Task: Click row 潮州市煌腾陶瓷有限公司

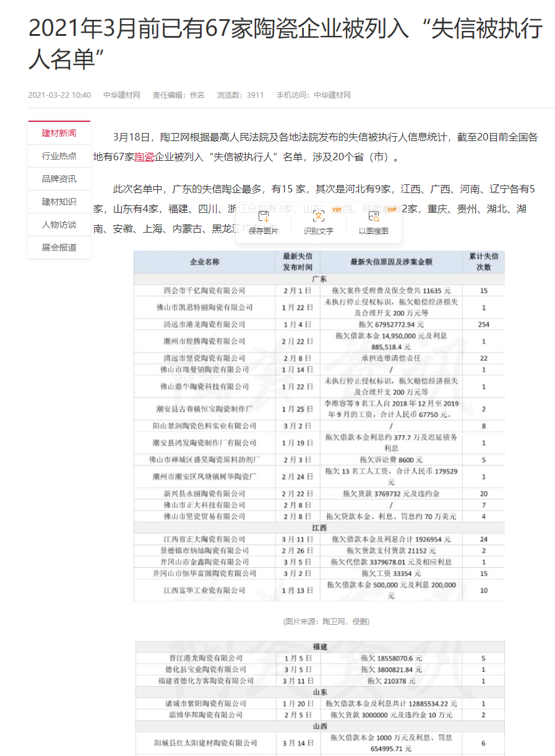Action: tap(319, 341)
